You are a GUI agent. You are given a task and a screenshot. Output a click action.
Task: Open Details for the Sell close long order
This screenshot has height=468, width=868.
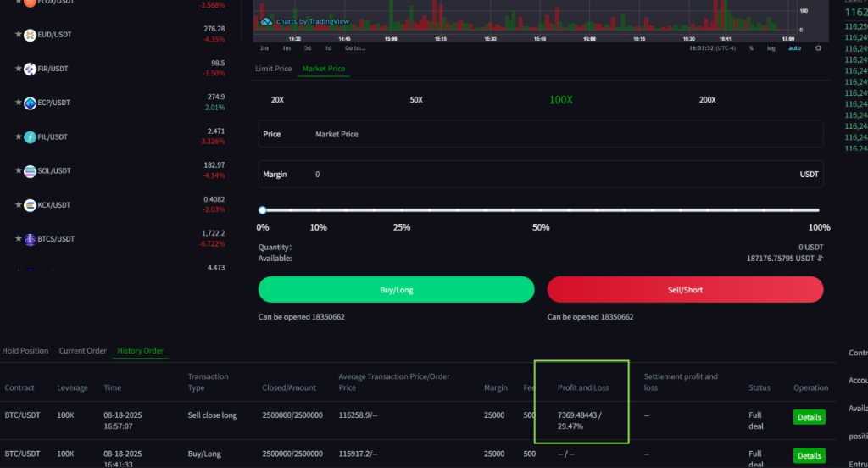pos(809,417)
